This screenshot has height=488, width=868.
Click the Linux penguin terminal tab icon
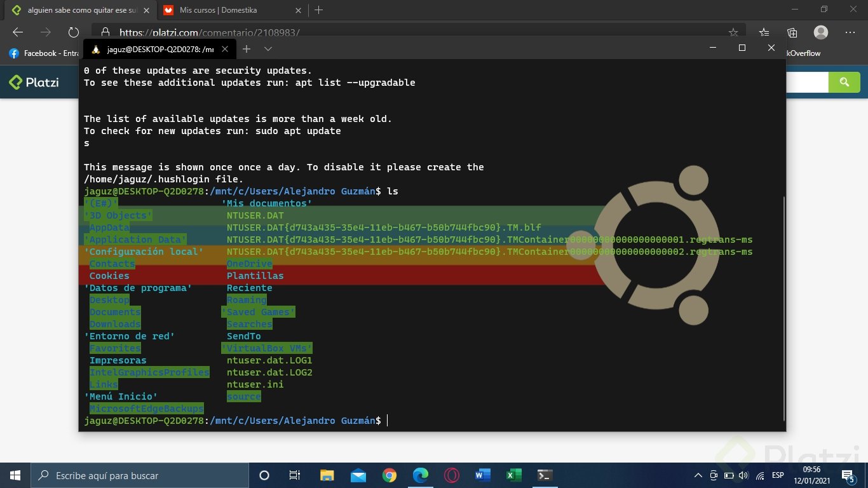[96, 49]
